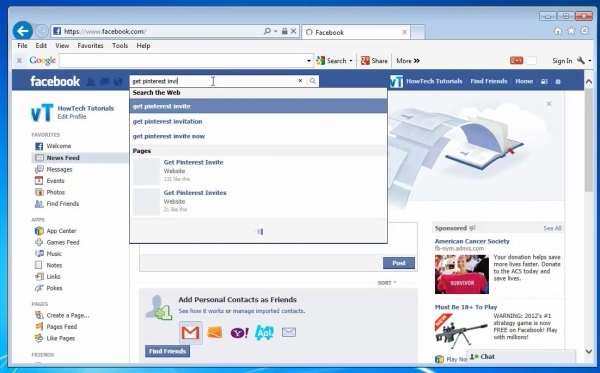Click Home in the Facebook header
Image resolution: width=600 pixels, height=373 pixels.
(x=524, y=81)
